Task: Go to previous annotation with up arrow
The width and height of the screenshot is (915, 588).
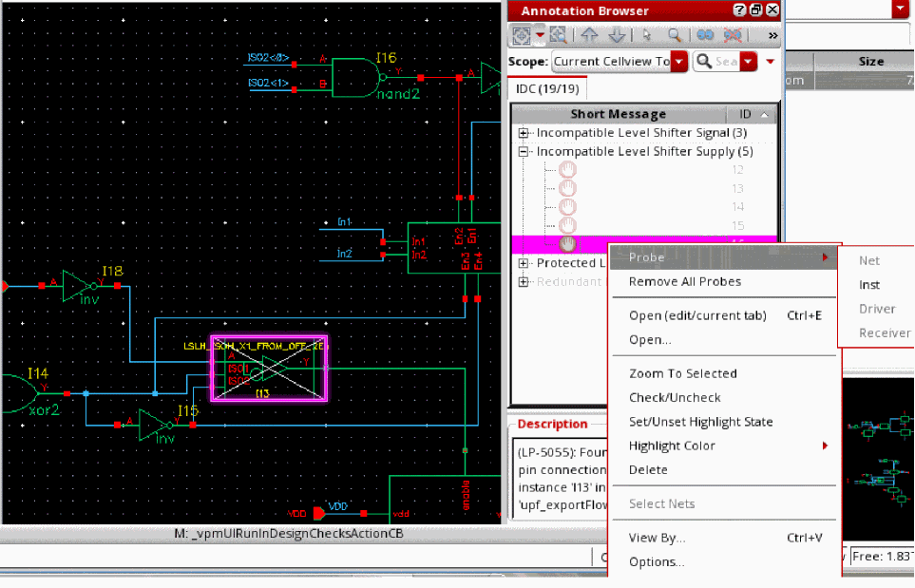Action: [590, 35]
